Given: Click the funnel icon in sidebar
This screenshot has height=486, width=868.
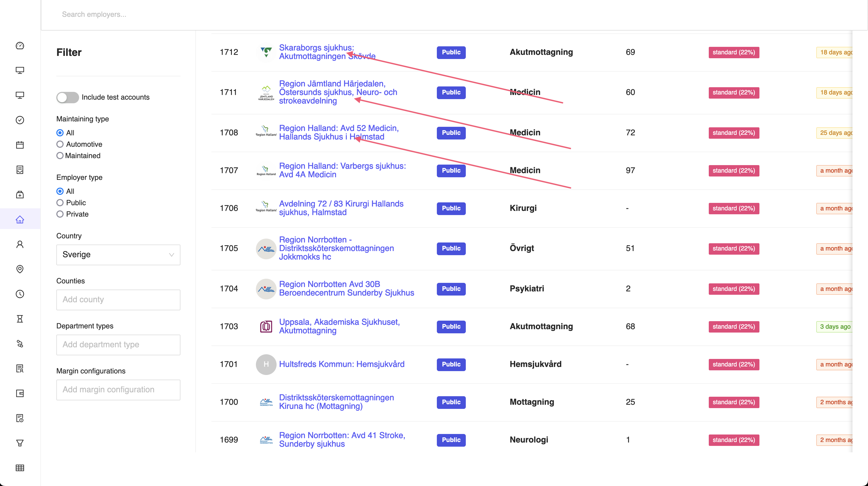Looking at the screenshot, I should 20,443.
